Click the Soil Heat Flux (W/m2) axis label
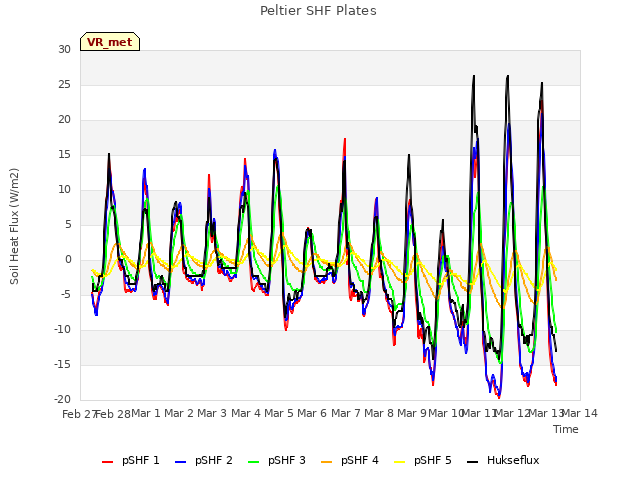This screenshot has height=480, width=640. tap(14, 226)
